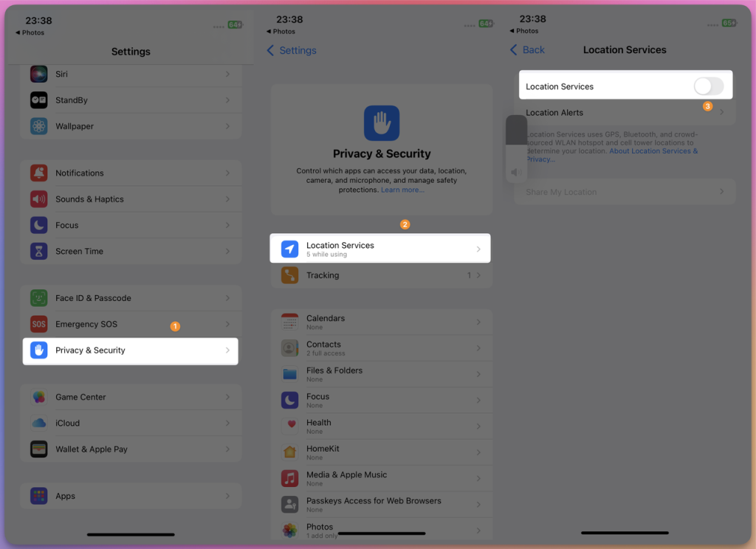Tap the Health heart icon
The height and width of the screenshot is (549, 756).
289,426
